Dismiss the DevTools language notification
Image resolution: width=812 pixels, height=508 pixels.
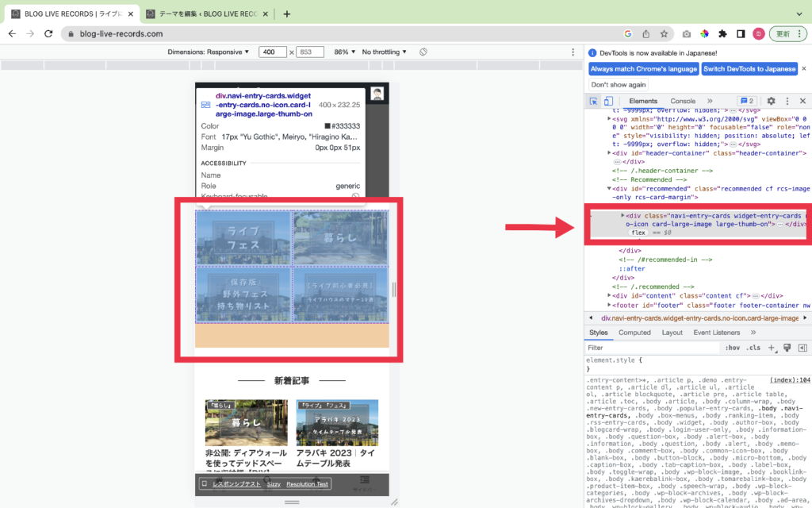[804, 68]
